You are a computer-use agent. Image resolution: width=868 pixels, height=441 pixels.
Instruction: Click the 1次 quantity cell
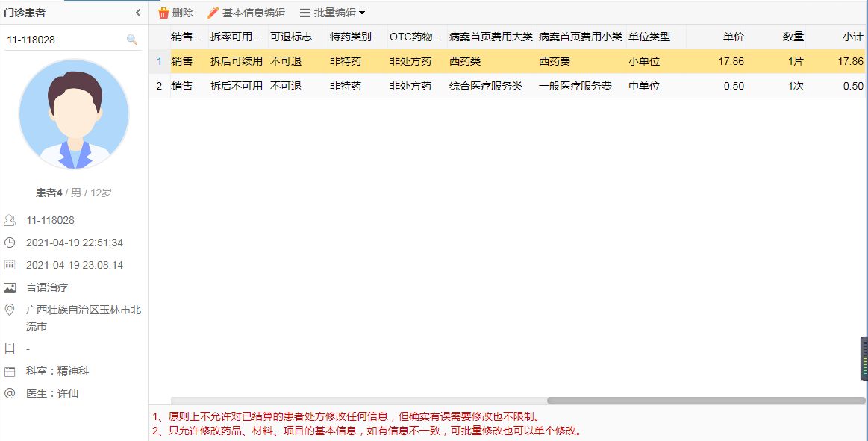click(776, 86)
